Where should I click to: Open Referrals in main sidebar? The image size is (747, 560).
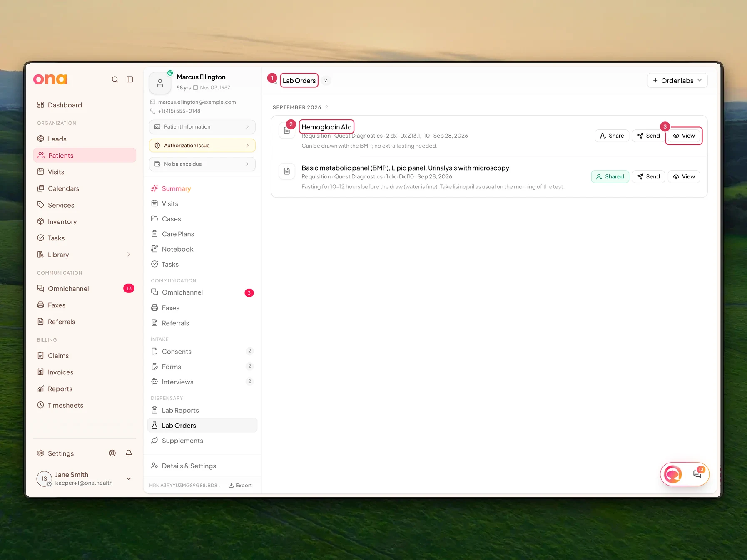(85, 322)
